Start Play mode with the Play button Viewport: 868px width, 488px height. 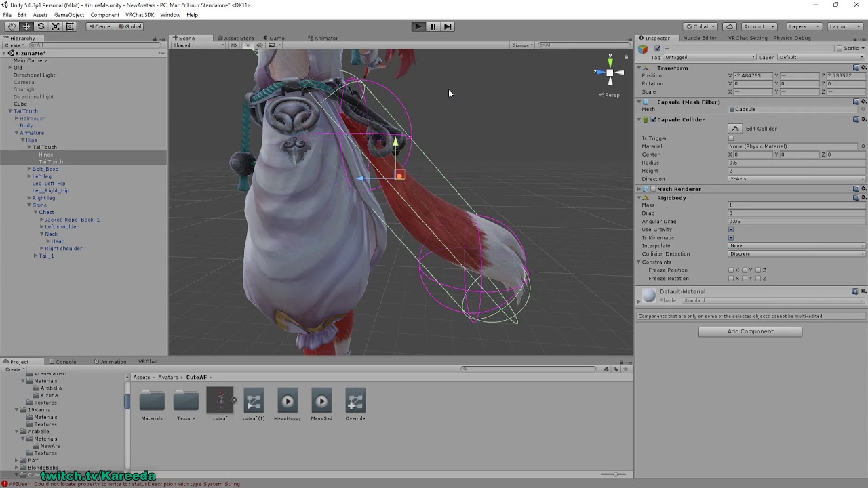coord(418,26)
